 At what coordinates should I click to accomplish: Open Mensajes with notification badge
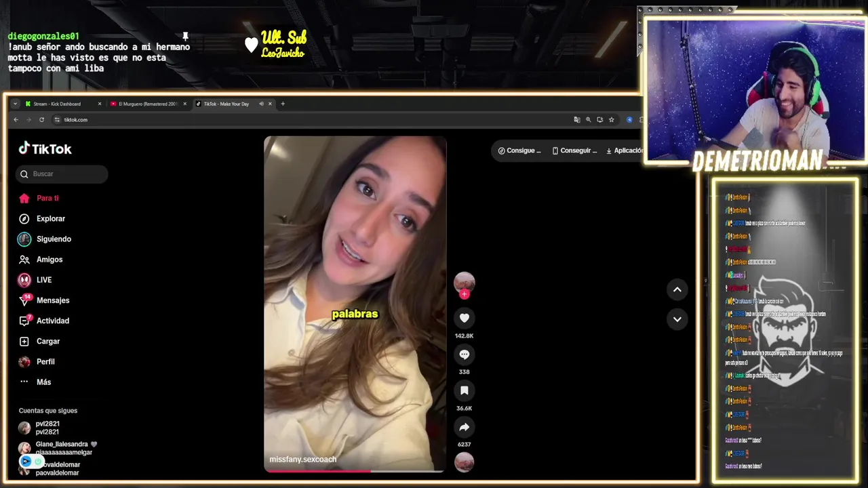[44, 300]
